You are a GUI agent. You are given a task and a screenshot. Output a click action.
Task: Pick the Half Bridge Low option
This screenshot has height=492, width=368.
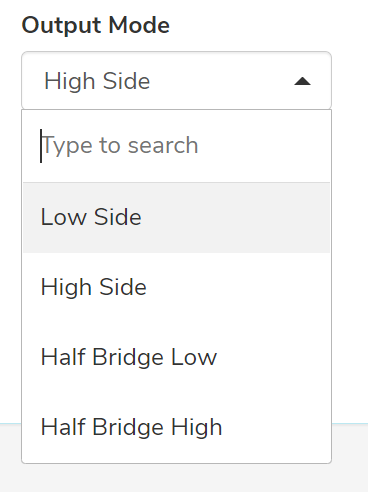(x=176, y=357)
